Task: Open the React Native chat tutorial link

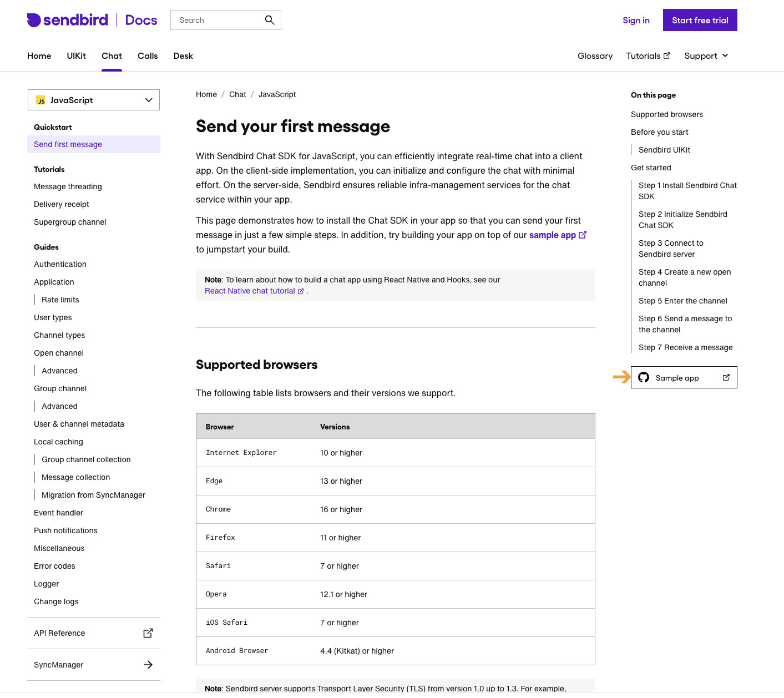Action: point(250,291)
